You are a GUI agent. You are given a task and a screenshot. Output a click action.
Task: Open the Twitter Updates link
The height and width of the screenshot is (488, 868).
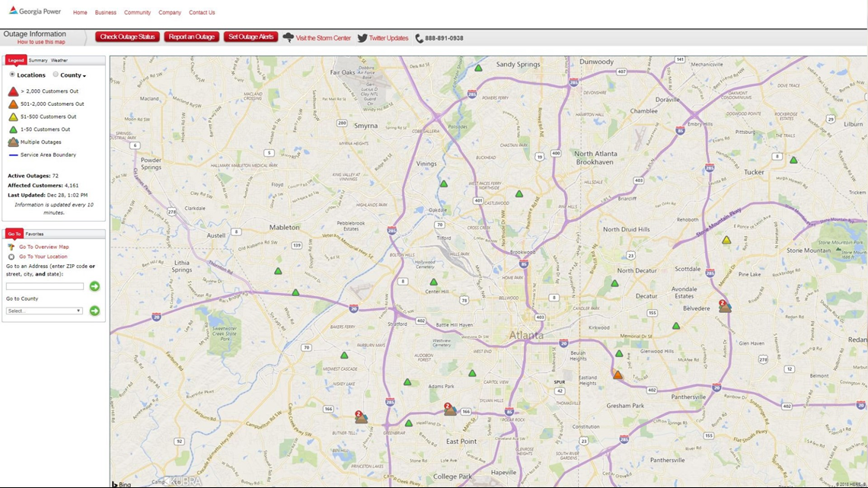pos(388,38)
